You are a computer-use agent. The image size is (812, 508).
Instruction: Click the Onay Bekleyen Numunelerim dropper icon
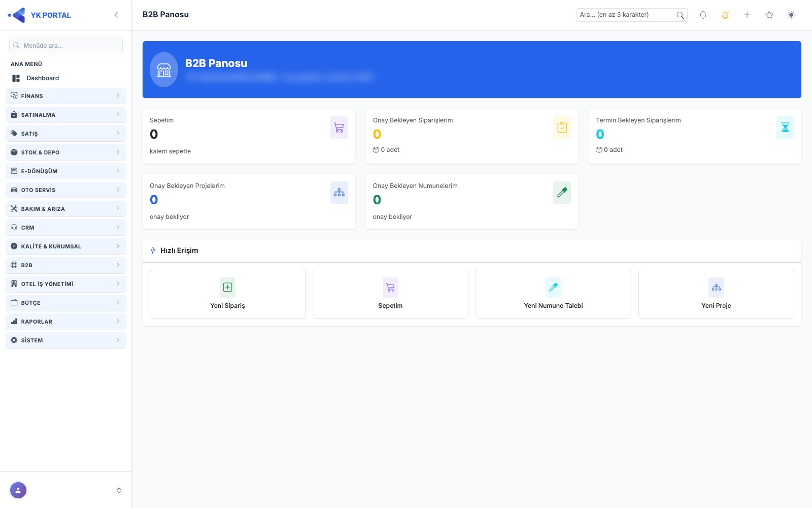(x=562, y=193)
